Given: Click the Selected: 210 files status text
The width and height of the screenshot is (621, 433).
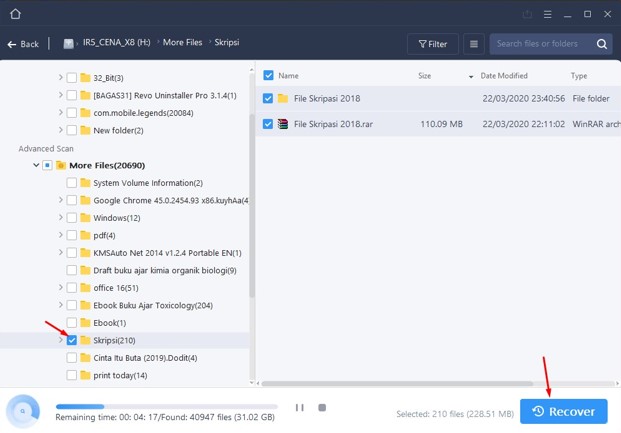Looking at the screenshot, I should click(455, 414).
